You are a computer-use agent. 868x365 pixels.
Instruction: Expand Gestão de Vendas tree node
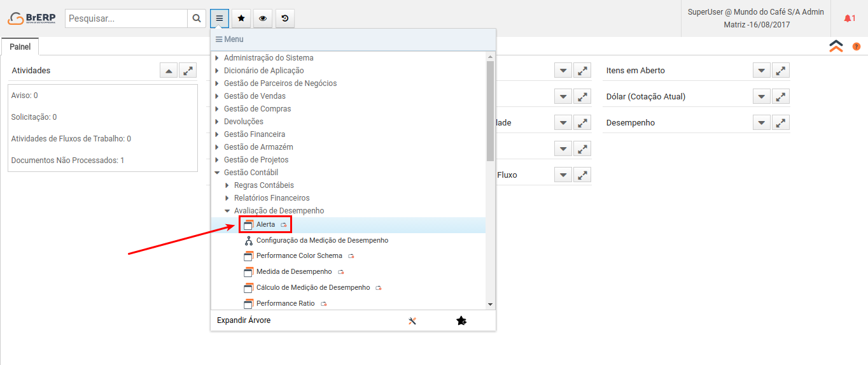pos(217,96)
